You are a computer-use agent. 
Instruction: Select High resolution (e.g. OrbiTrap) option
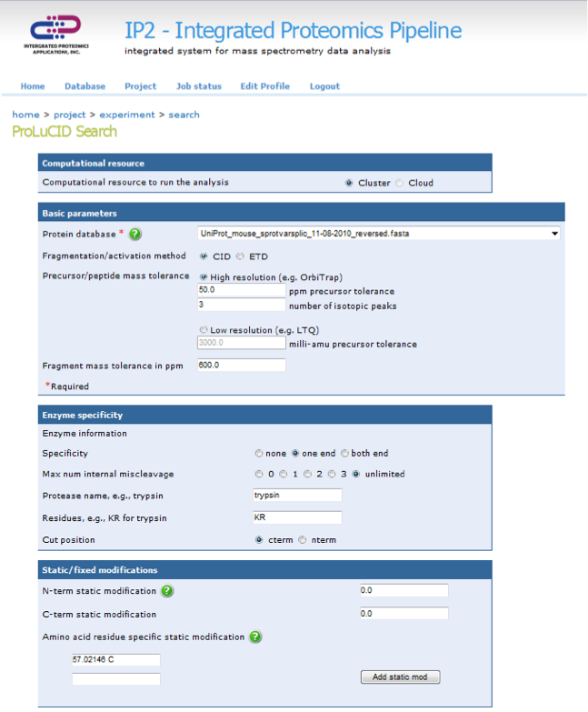(x=204, y=277)
